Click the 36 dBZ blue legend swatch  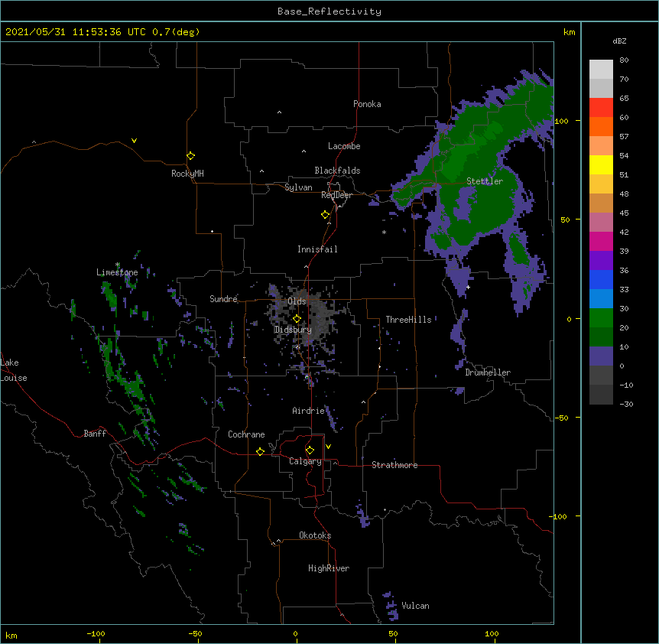click(601, 279)
